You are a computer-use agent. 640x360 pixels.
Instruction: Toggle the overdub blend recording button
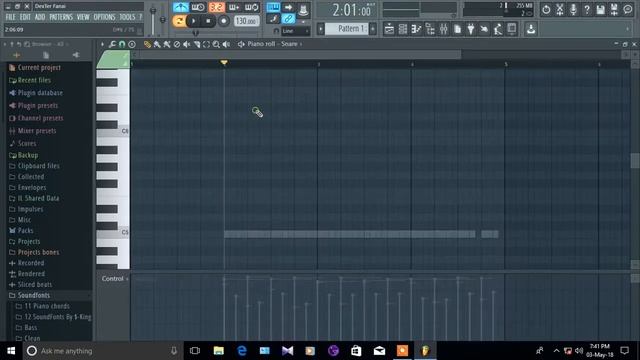point(234,7)
